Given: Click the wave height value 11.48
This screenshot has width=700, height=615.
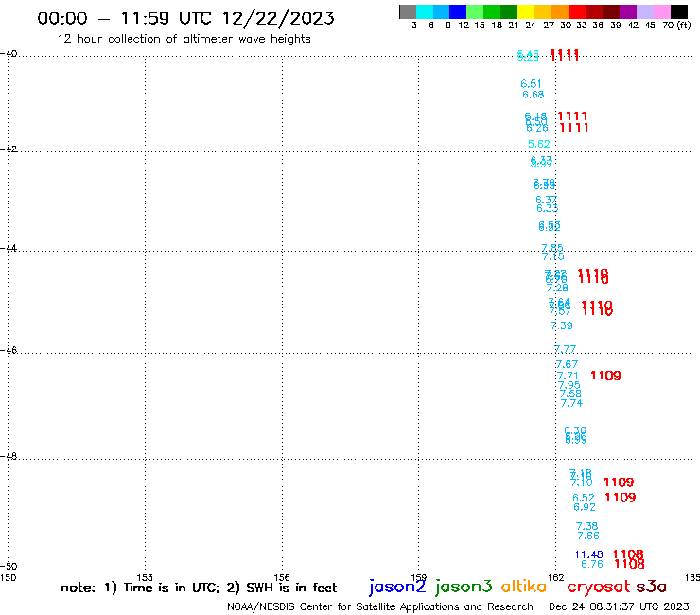Looking at the screenshot, I should (x=588, y=554).
